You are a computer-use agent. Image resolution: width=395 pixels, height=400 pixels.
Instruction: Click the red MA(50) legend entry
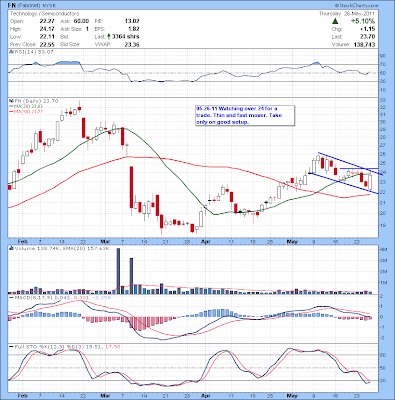(25, 111)
